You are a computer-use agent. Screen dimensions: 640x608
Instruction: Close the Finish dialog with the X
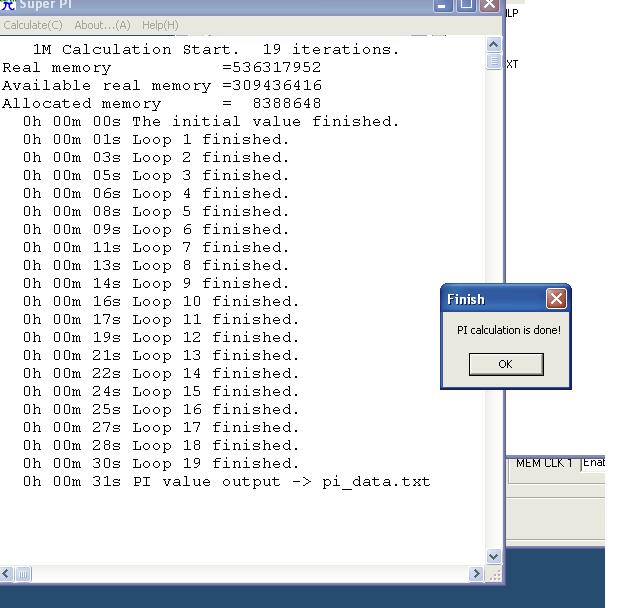[x=556, y=299]
